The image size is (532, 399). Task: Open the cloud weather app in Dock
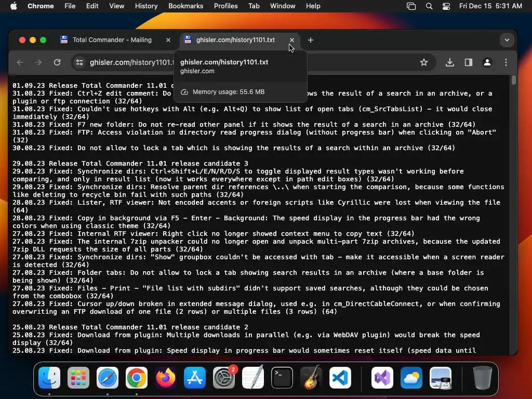coord(411,378)
